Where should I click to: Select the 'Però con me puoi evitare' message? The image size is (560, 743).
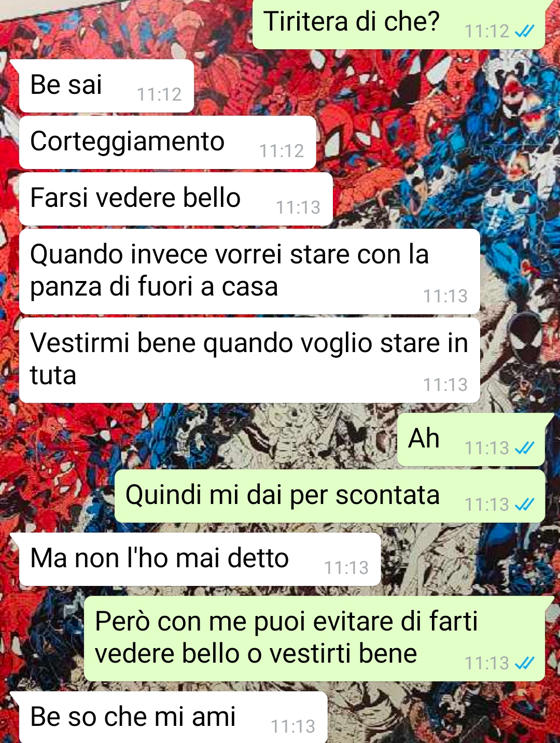coord(315,638)
